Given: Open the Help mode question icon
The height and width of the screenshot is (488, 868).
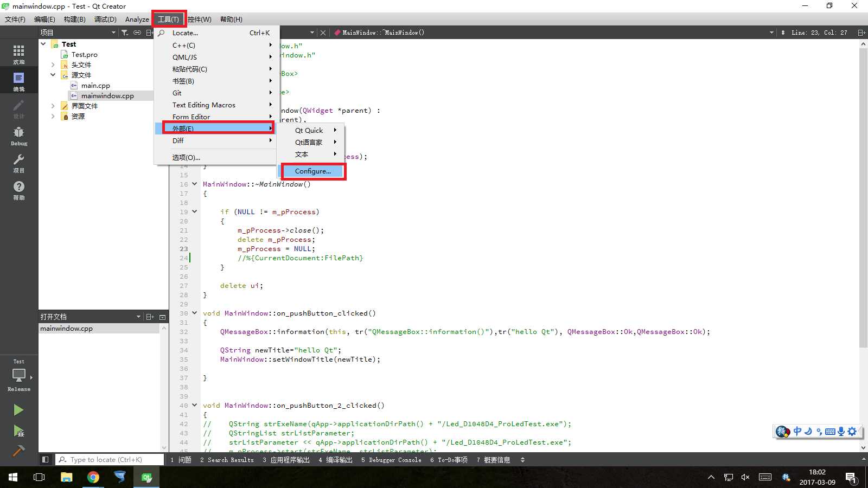Looking at the screenshot, I should coord(19,189).
